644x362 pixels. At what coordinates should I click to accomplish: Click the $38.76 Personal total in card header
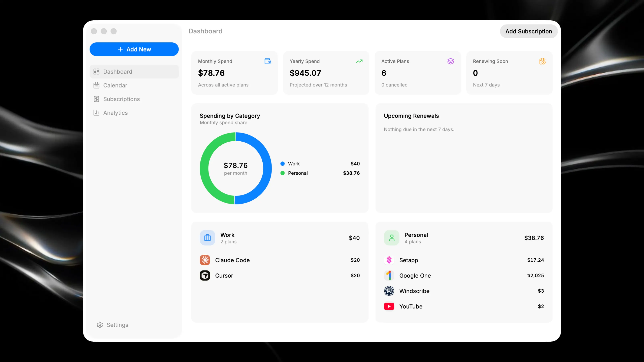534,238
